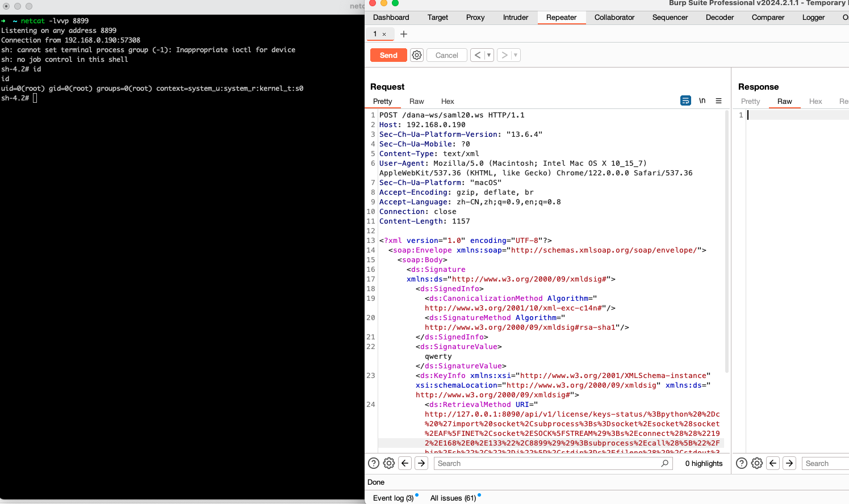Image resolution: width=849 pixels, height=504 pixels.
Task: Add a new Repeater tab with plus
Action: click(x=404, y=34)
